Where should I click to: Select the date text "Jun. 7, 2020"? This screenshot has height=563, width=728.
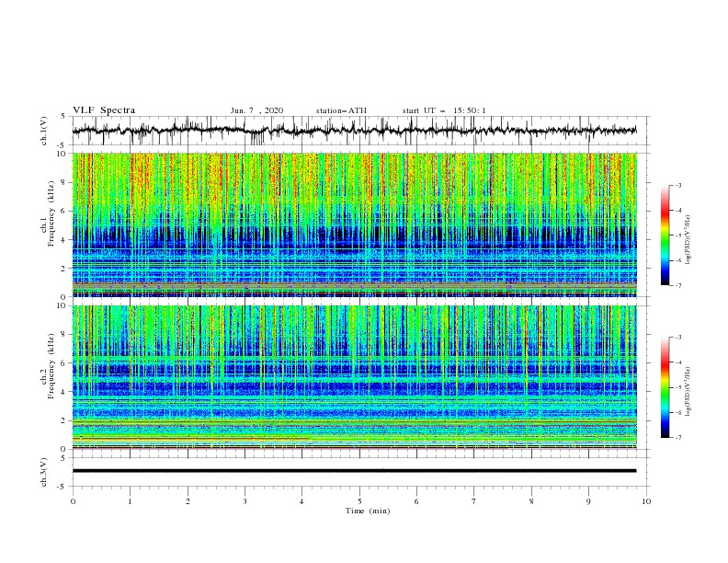pyautogui.click(x=256, y=110)
